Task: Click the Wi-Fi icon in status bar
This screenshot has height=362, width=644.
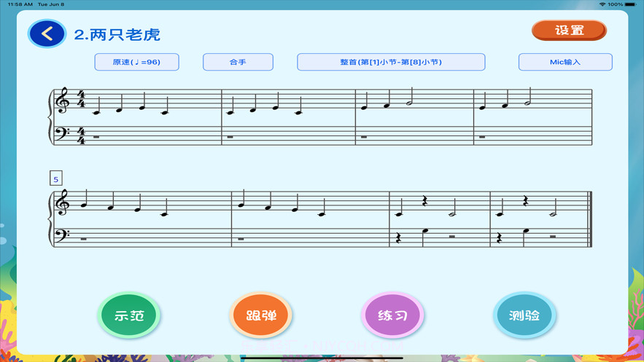Action: [x=602, y=4]
